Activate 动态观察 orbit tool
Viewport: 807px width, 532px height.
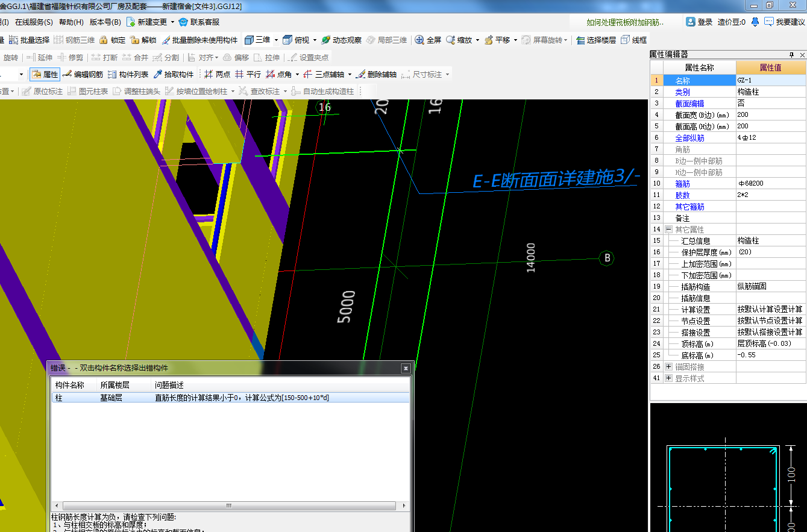tap(341, 40)
